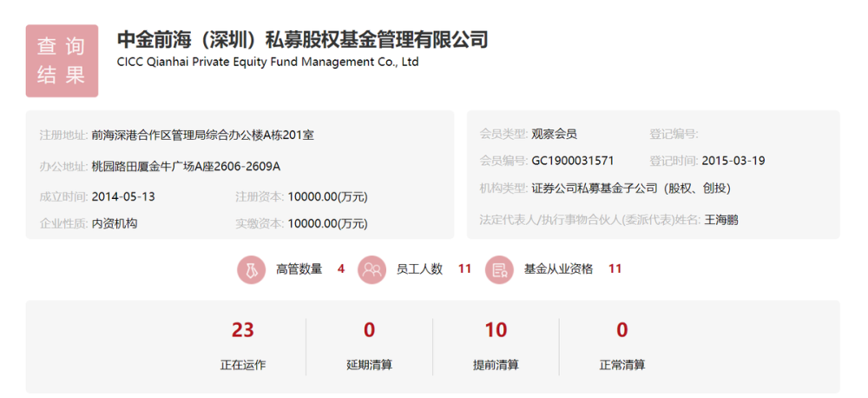Open the 23 正在运作 funds count

point(242,330)
